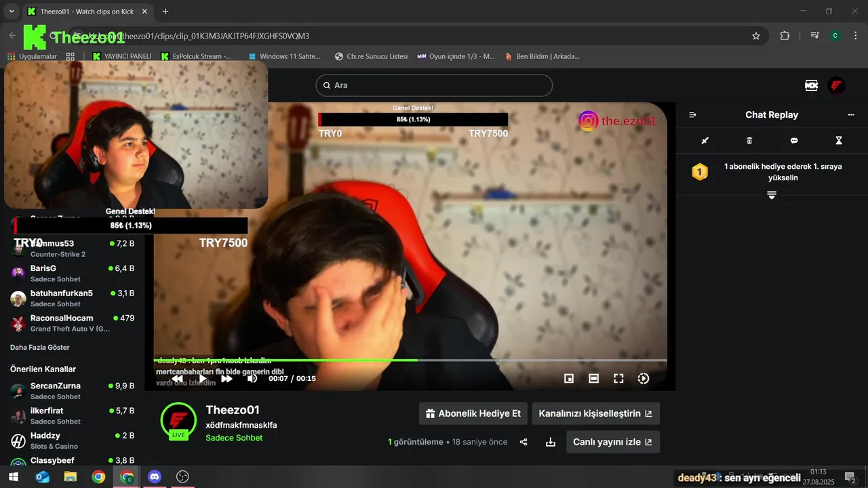
Task: Toggle theater mode in video player
Action: pyautogui.click(x=594, y=379)
